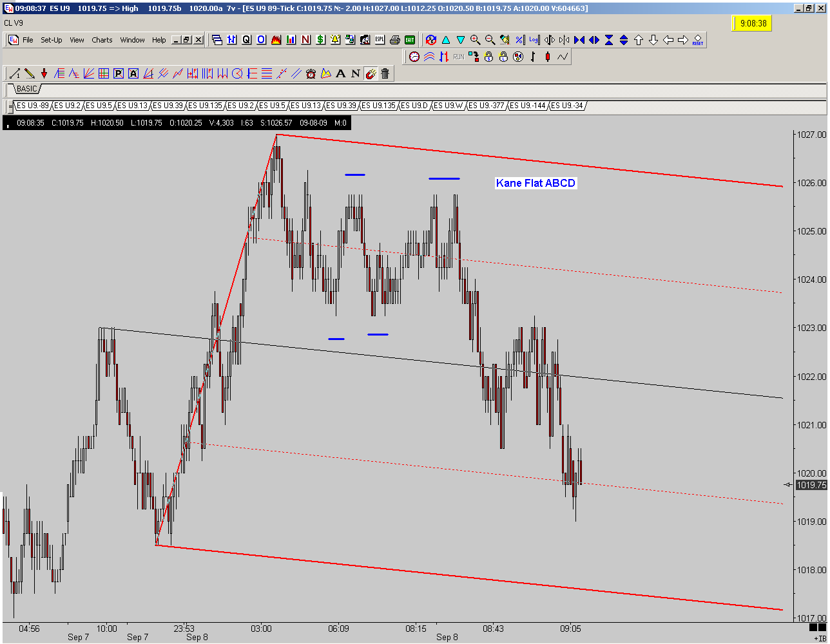The width and height of the screenshot is (830, 644).
Task: Click the dollar sign icon
Action: tap(320, 40)
